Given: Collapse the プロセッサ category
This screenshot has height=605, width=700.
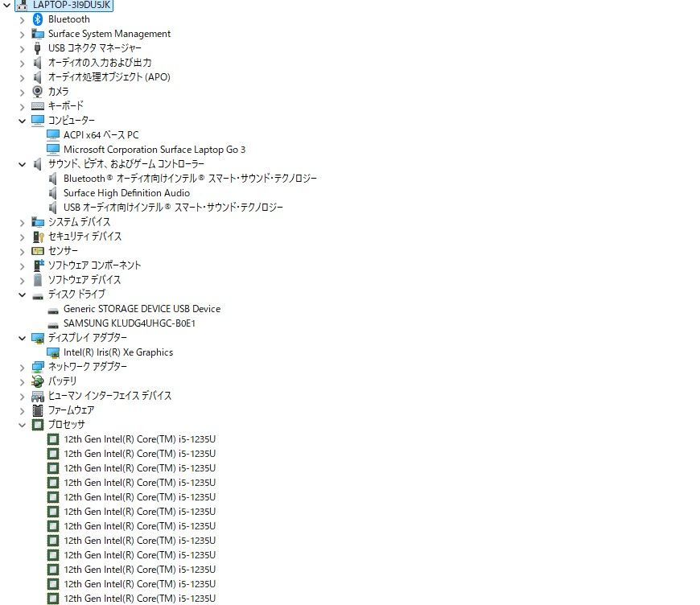Looking at the screenshot, I should pos(22,424).
